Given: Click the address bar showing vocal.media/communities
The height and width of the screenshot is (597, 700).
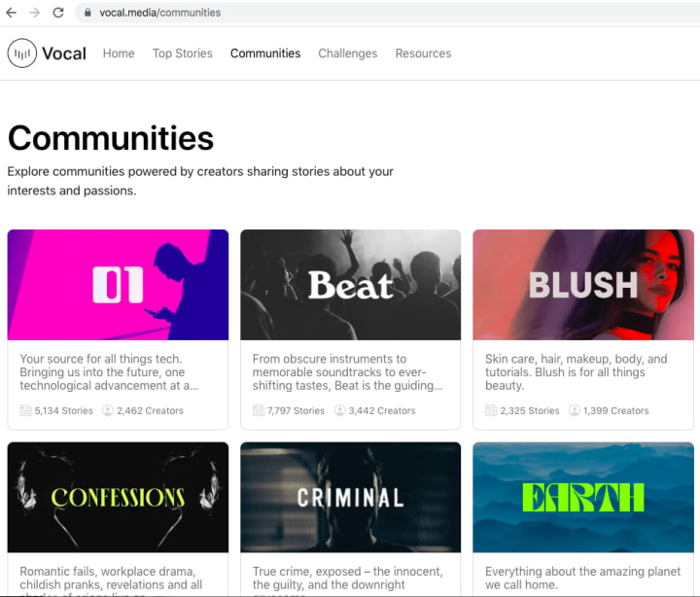Looking at the screenshot, I should (x=388, y=13).
